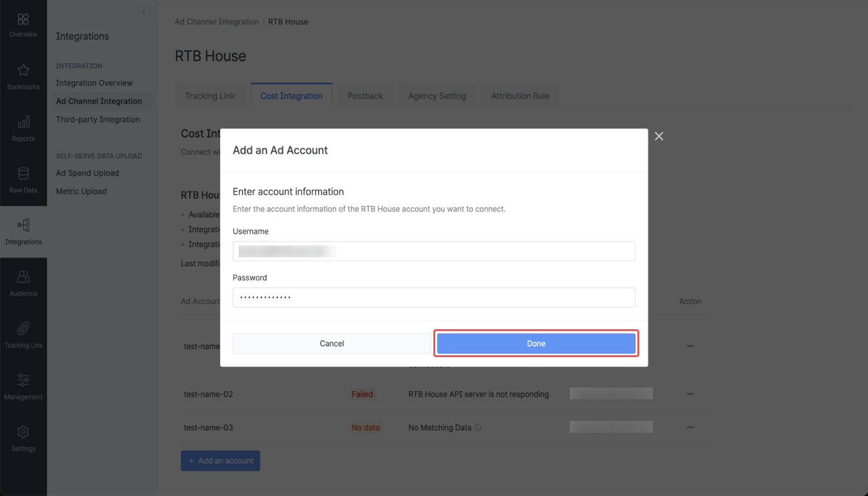868x496 pixels.
Task: Open actions menu for test-name-03
Action: (690, 428)
